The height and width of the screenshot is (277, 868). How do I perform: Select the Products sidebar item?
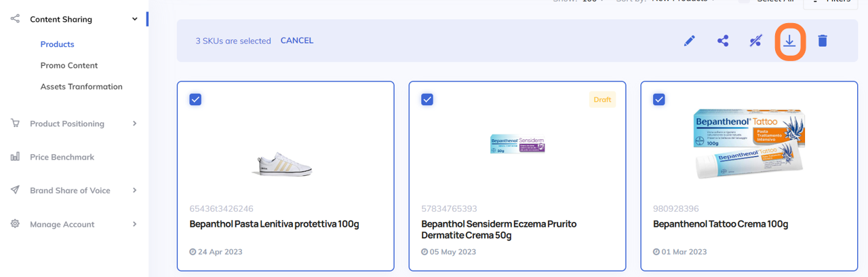pyautogui.click(x=57, y=44)
